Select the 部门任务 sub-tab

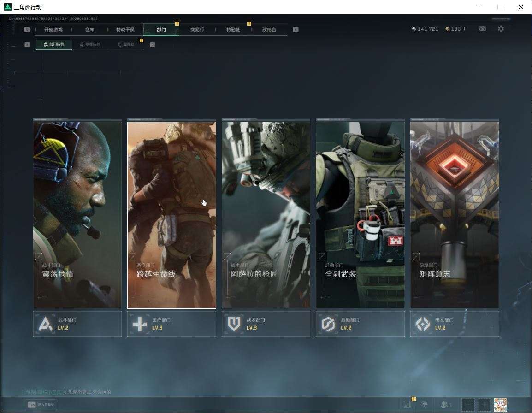pos(54,44)
